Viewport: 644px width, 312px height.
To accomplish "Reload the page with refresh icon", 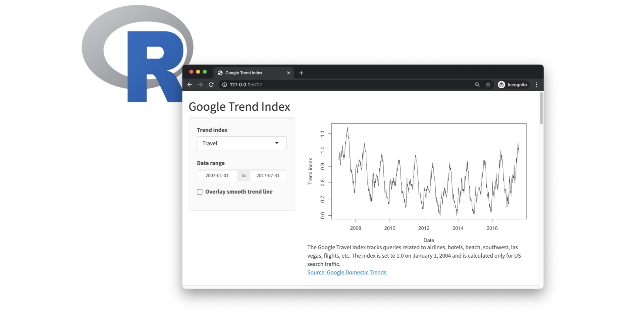I will coord(211,85).
